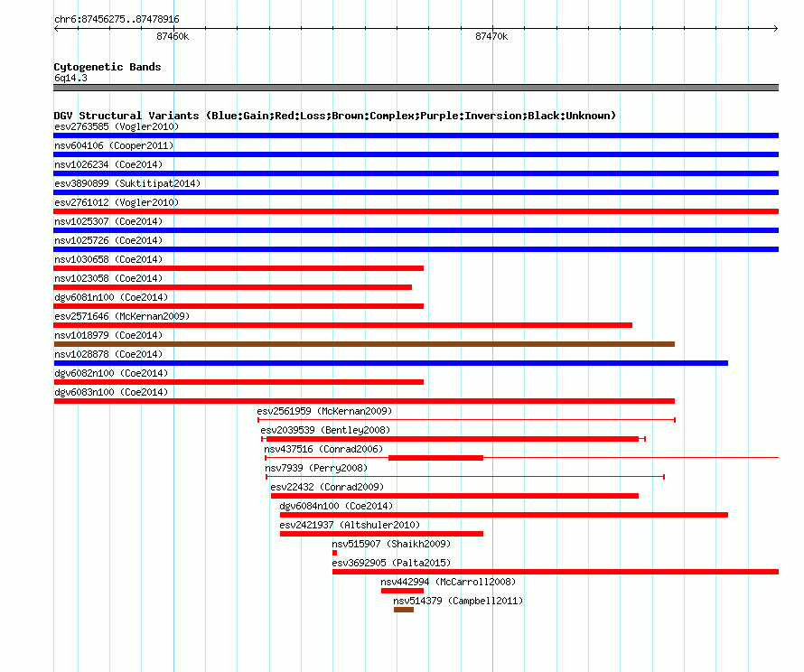Open nsv437516 (Conrad2006) label
This screenshot has width=804, height=672.
click(323, 449)
